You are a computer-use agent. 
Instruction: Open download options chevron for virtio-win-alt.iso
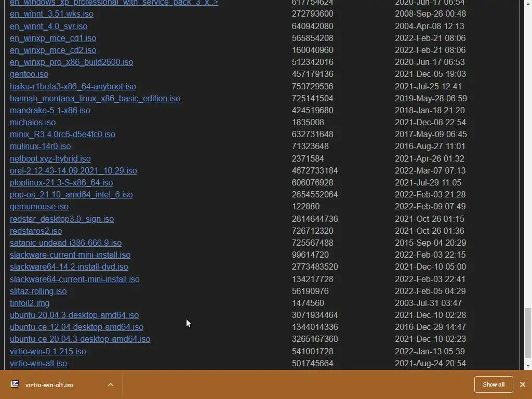pos(111,384)
